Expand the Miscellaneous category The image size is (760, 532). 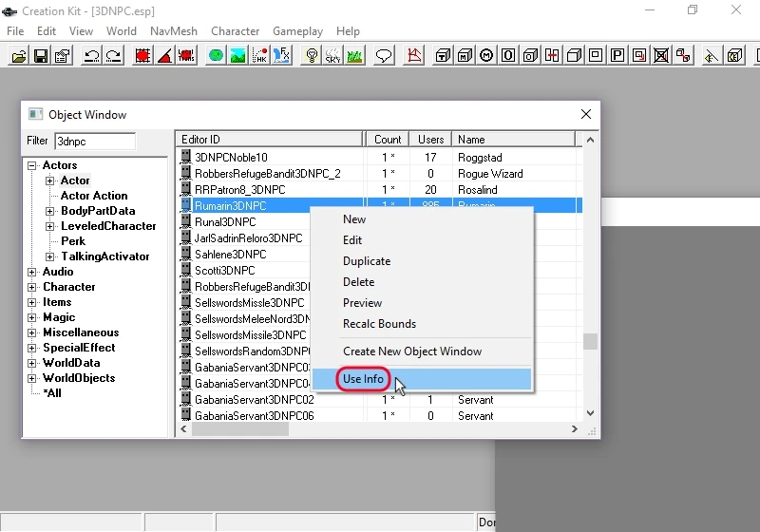point(32,332)
